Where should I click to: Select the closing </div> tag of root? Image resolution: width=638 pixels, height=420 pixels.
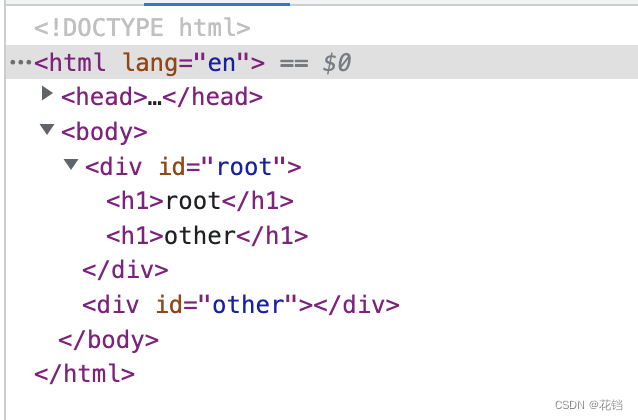pyautogui.click(x=125, y=271)
